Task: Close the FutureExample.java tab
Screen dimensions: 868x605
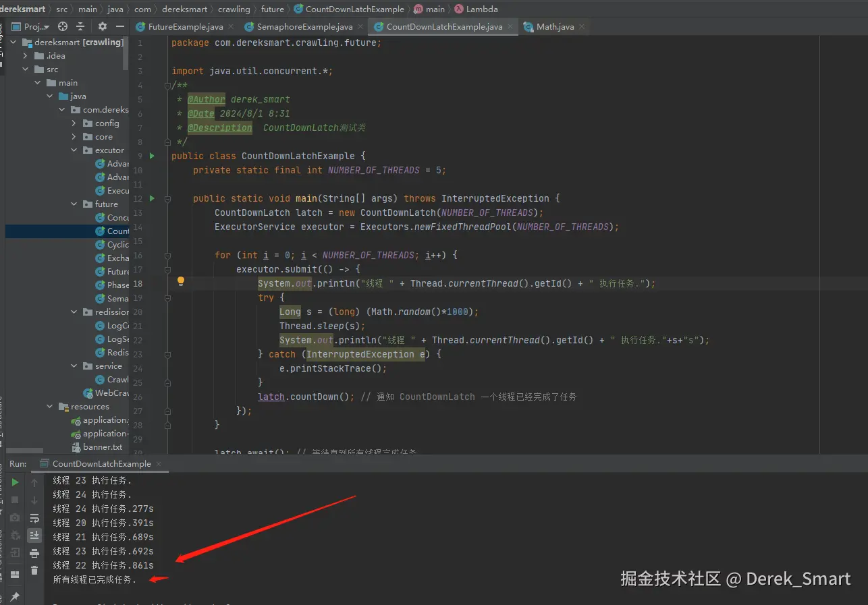Action: point(231,27)
